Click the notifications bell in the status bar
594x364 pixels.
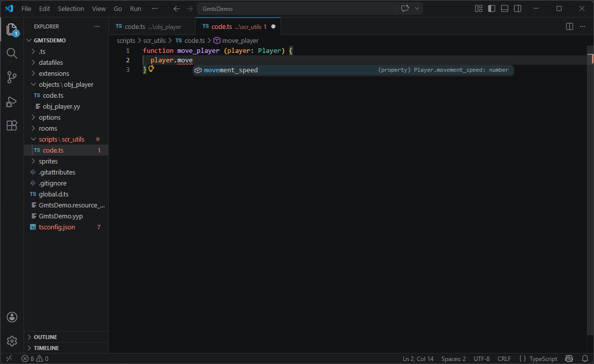[585, 359]
